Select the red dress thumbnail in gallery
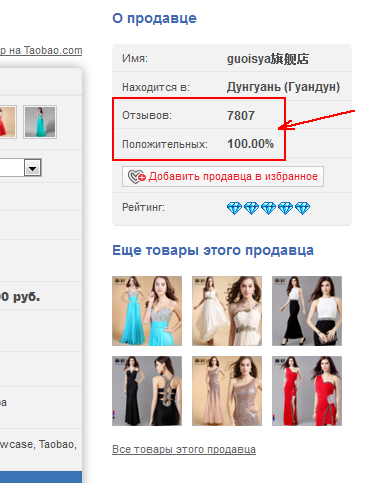 pyautogui.click(x=7, y=122)
